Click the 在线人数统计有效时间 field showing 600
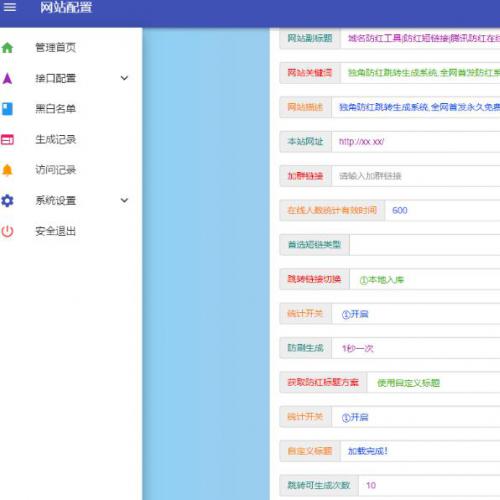This screenshot has height=500, width=500. click(442, 210)
